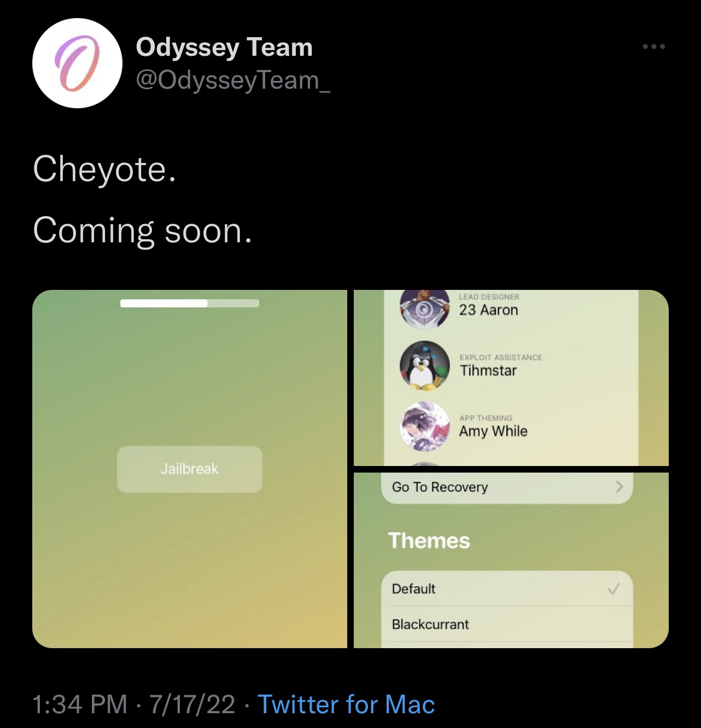
Task: Open the Twitter for Mac source link
Action: pos(346,704)
